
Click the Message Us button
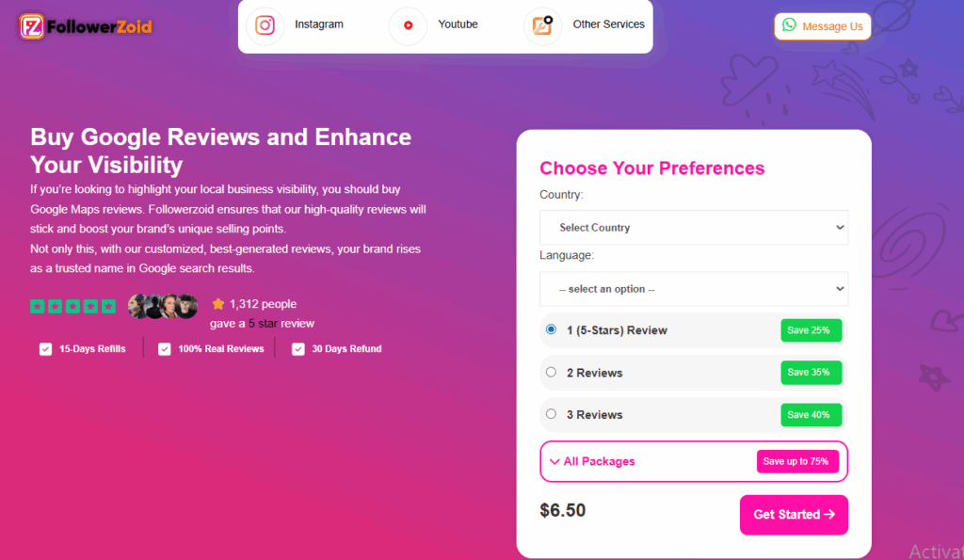coord(822,26)
